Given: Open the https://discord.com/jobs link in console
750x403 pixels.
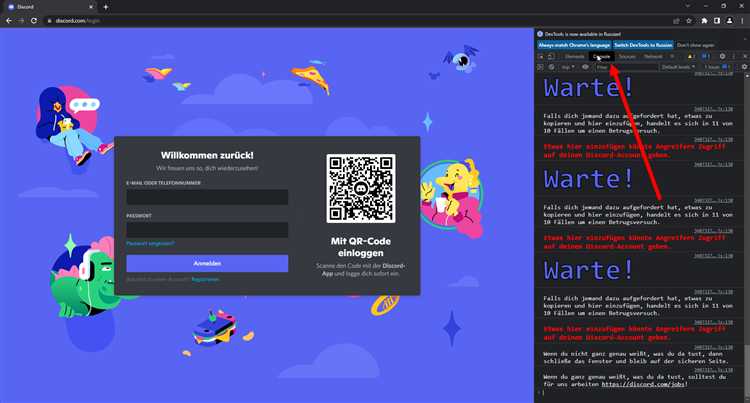Looking at the screenshot, I should [x=644, y=384].
